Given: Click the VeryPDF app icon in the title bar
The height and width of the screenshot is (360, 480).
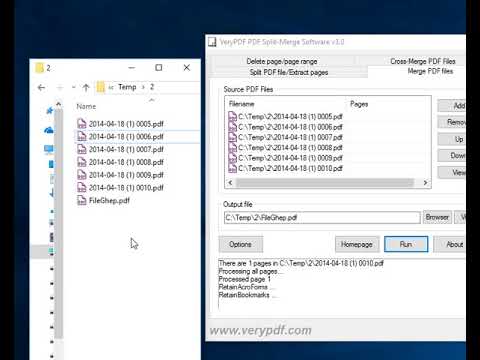Looking at the screenshot, I should (212, 42).
